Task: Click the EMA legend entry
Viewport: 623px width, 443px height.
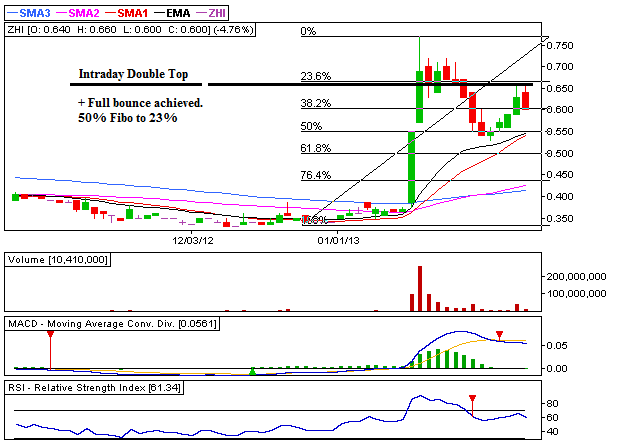Action: coord(172,13)
